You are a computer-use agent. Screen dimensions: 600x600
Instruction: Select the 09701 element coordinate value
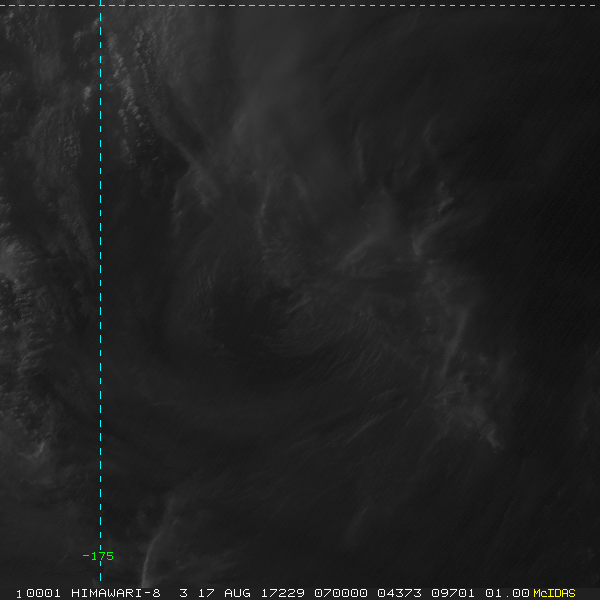tap(453, 593)
